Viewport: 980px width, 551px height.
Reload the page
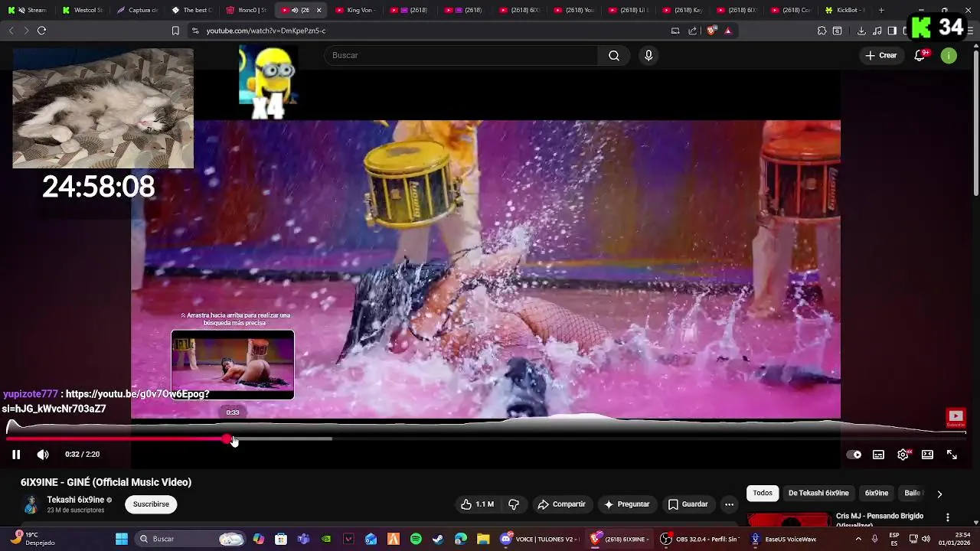[x=41, y=31]
